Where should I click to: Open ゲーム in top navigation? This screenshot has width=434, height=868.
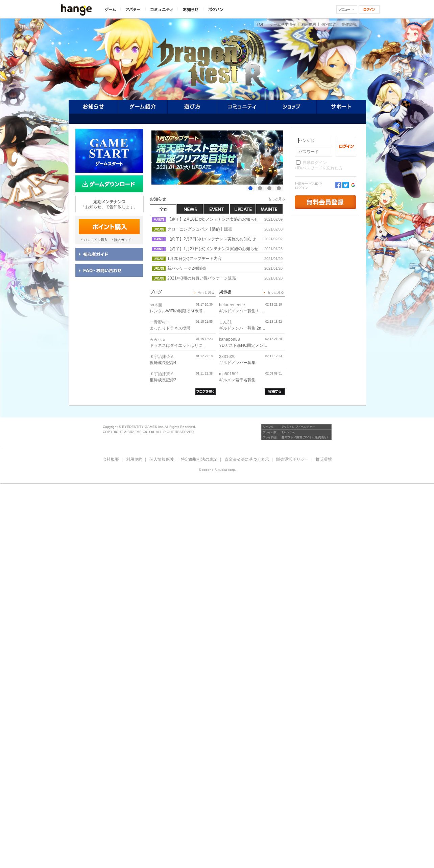click(x=110, y=9)
